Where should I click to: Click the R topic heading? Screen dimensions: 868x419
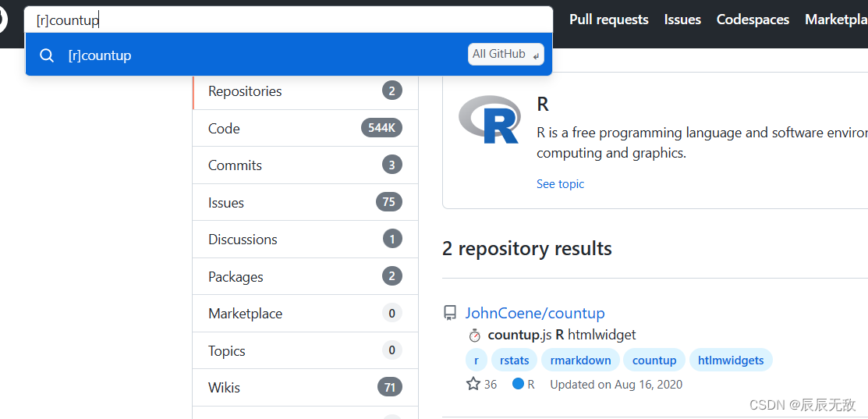[x=543, y=104]
